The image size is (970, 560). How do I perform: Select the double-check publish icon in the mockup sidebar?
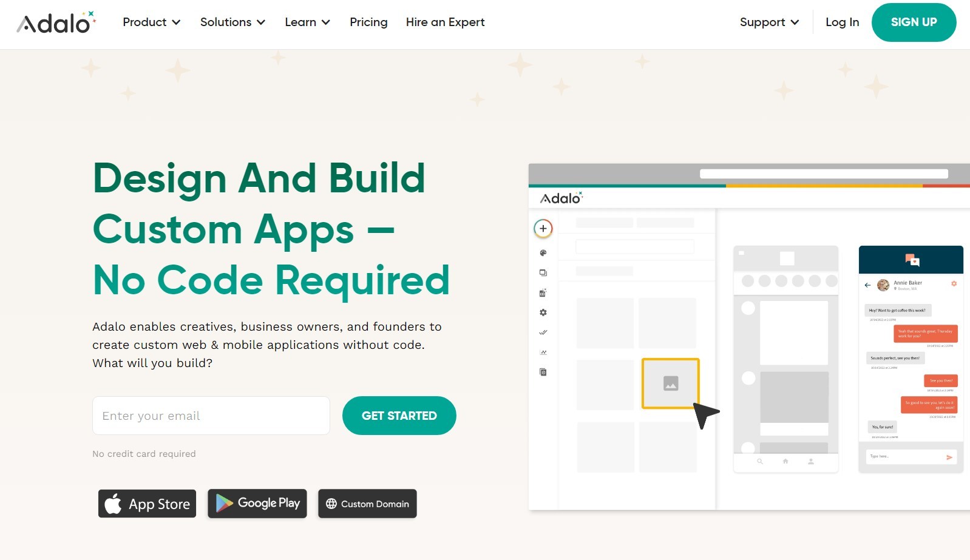coord(543,332)
